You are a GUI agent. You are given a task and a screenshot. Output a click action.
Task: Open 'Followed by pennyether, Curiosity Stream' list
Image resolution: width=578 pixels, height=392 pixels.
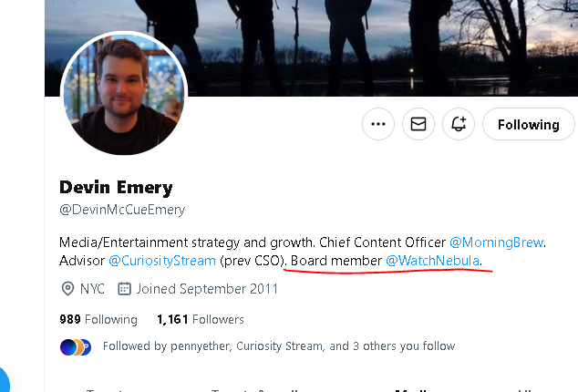click(279, 346)
